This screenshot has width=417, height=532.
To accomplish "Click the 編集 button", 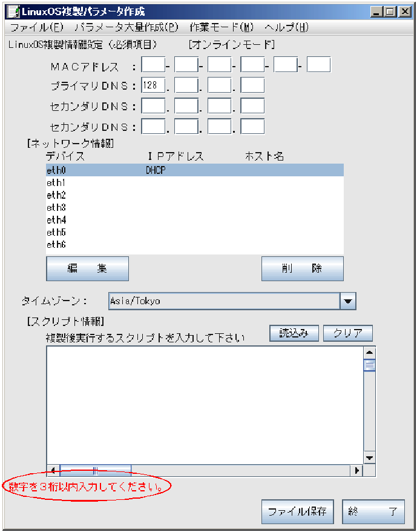I will 88,268.
